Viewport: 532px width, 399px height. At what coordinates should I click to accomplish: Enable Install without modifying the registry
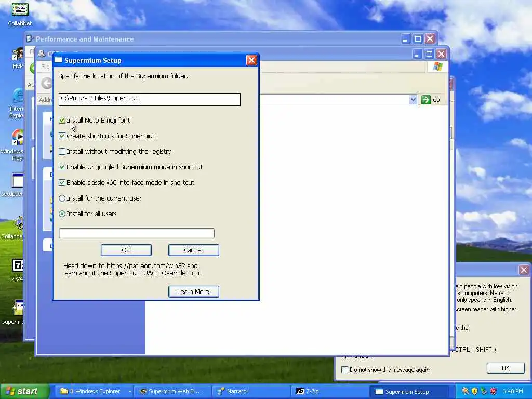[62, 152]
